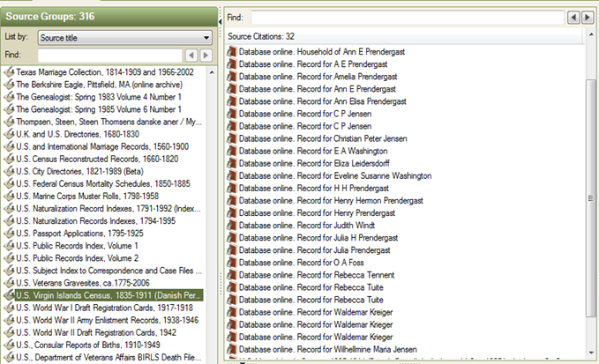This screenshot has height=364, width=599.
Task: Click book icon for Henry Hermon Prendergast record
Action: tap(231, 200)
